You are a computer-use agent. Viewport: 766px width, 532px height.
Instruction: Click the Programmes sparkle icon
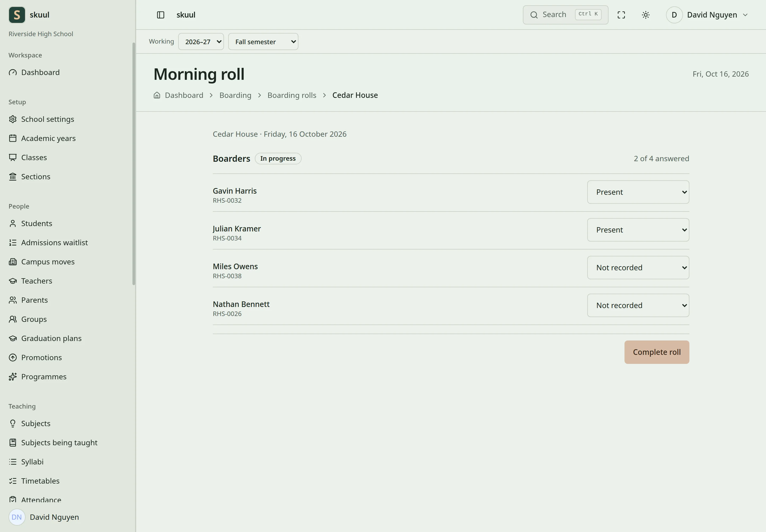[x=13, y=377]
